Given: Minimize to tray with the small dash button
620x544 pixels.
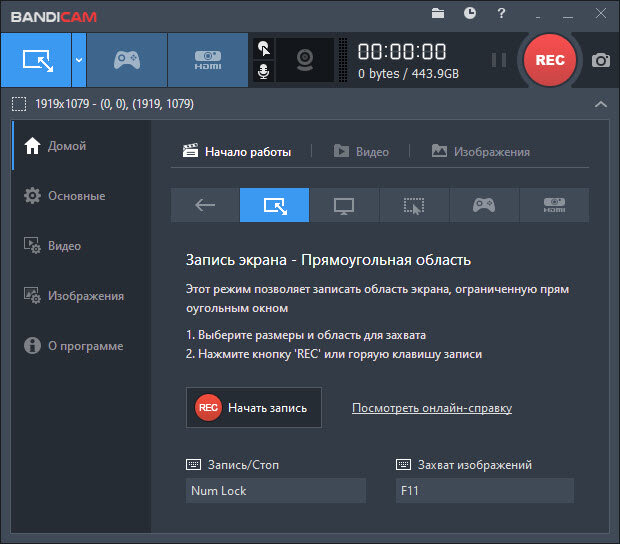Looking at the screenshot, I should [538, 17].
